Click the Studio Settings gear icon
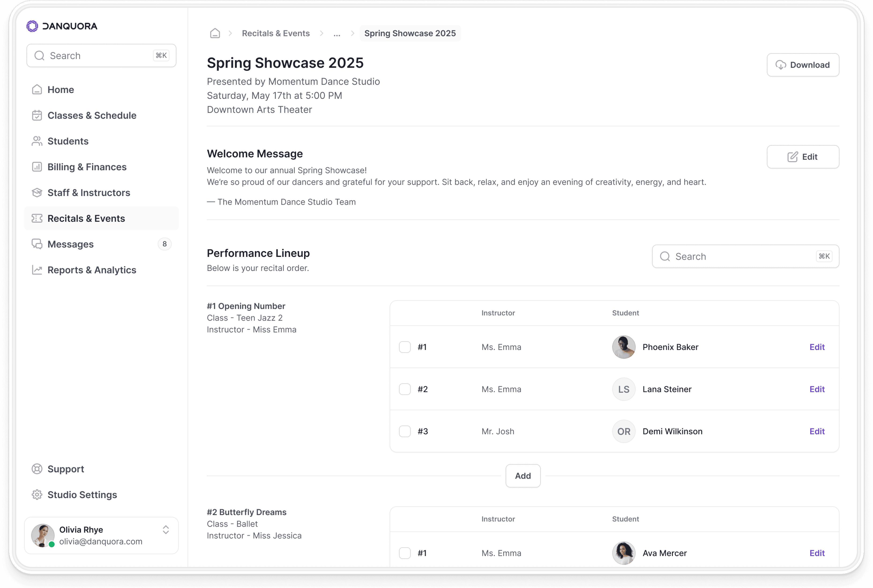Screen dimensions: 873x588 37,495
